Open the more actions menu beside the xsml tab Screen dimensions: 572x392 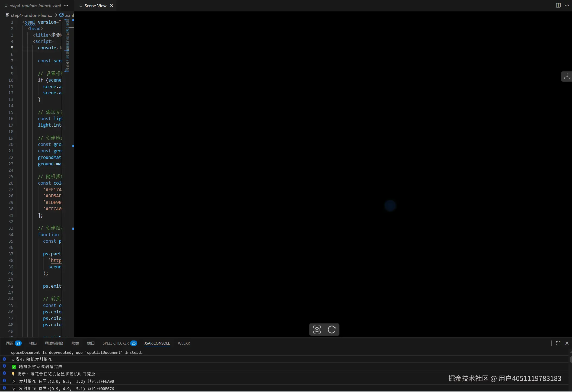pyautogui.click(x=66, y=6)
